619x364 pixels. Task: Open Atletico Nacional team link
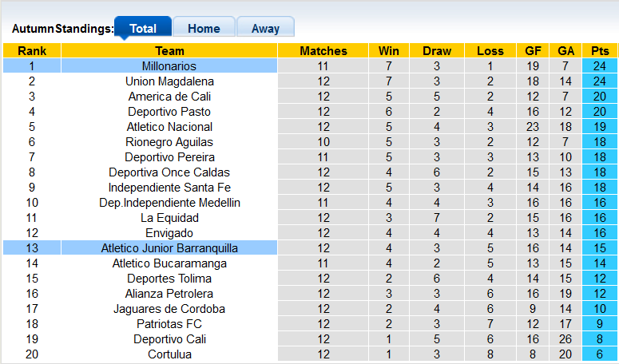169,127
